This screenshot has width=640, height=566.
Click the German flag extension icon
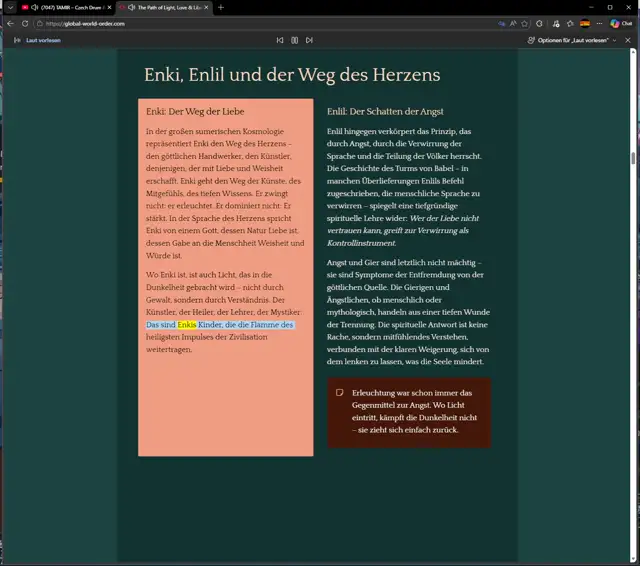(x=585, y=23)
